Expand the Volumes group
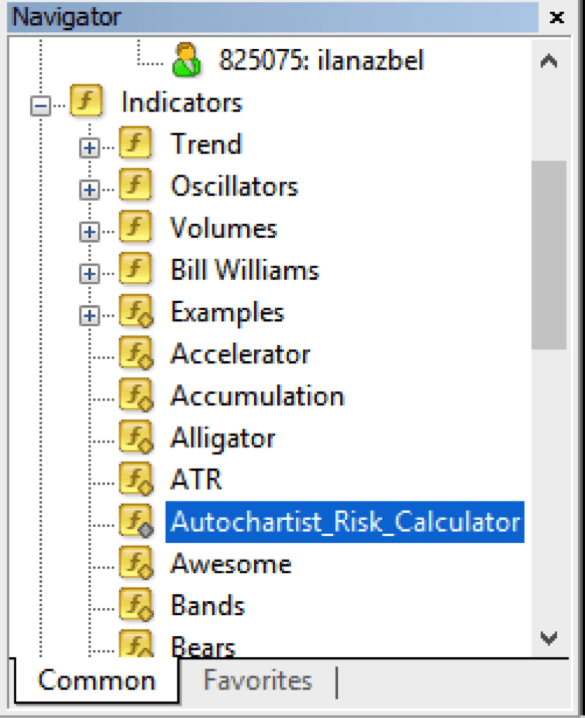This screenshot has height=718, width=585. tap(89, 232)
